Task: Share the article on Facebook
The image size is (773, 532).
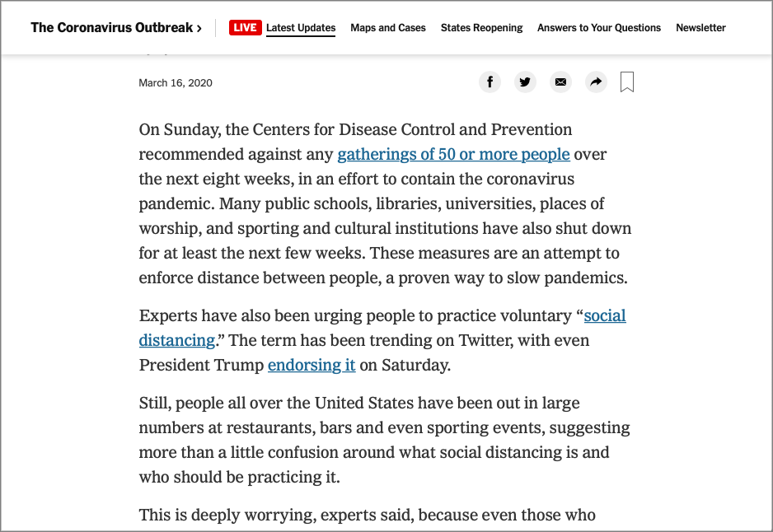Action: pos(490,82)
